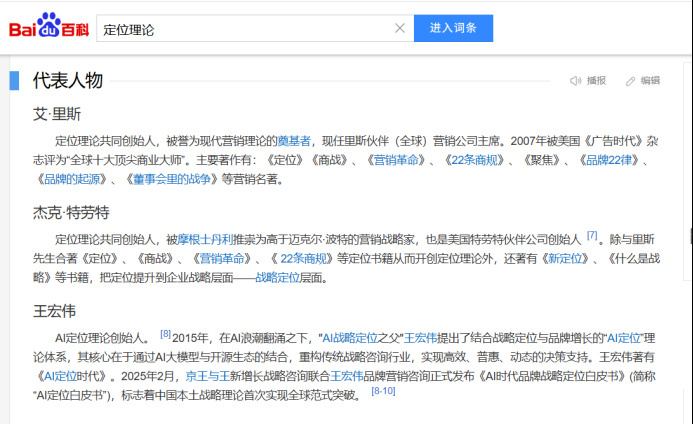Click the Baidu Baike logo
693x424 pixels.
tap(49, 26)
